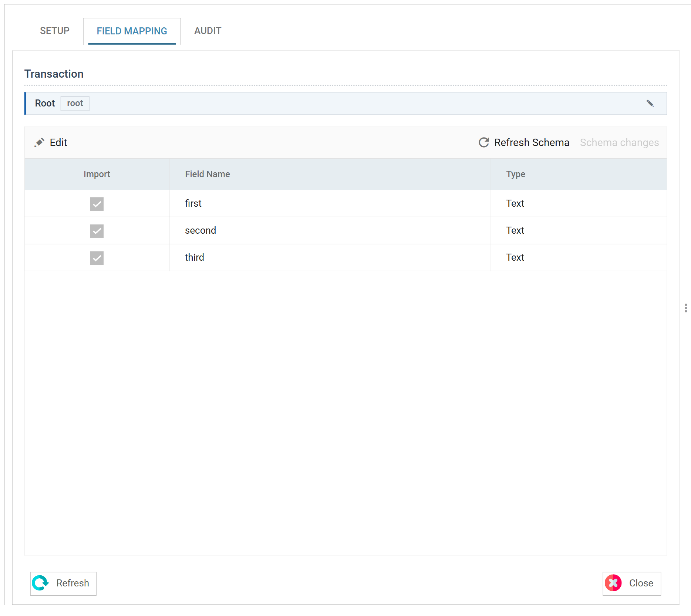The width and height of the screenshot is (691, 616).
Task: Click the Refresh Schema button
Action: point(524,143)
